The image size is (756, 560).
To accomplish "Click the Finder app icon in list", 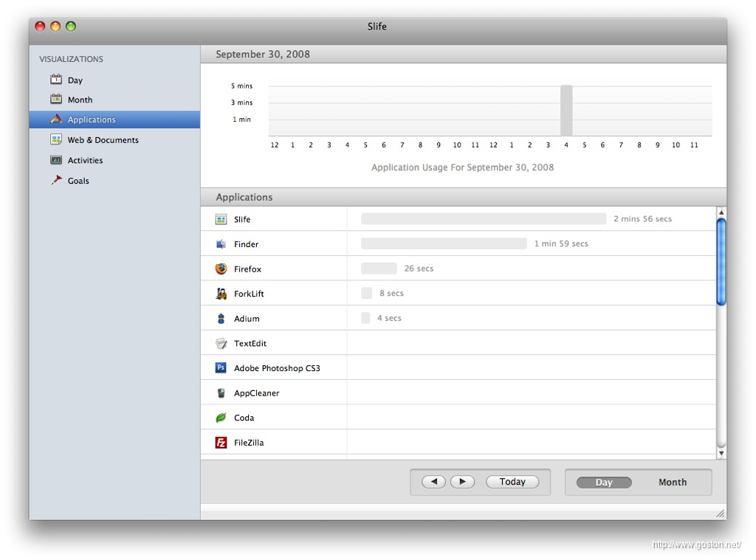I will (x=221, y=244).
